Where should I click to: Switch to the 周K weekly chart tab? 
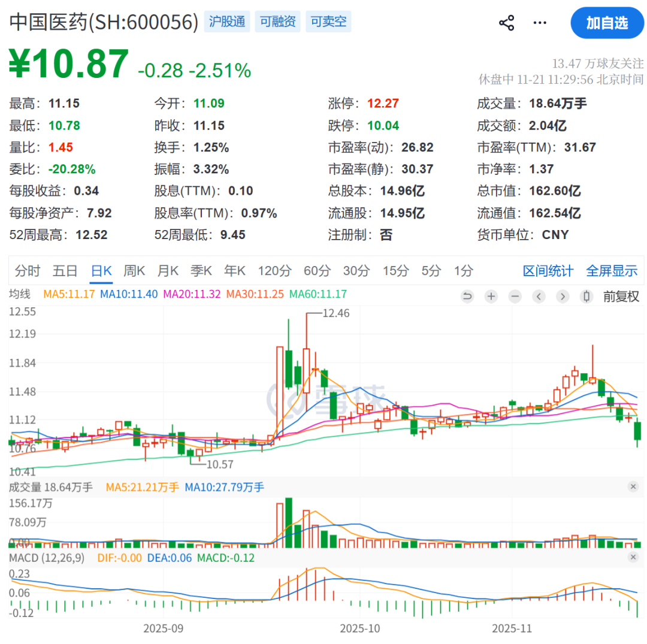tap(134, 271)
